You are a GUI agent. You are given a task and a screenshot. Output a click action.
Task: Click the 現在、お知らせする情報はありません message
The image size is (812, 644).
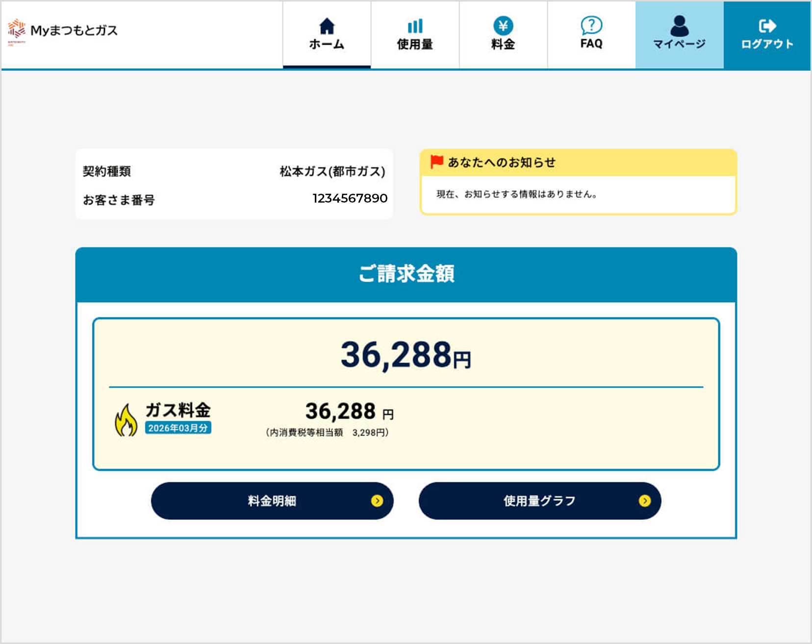tap(517, 194)
